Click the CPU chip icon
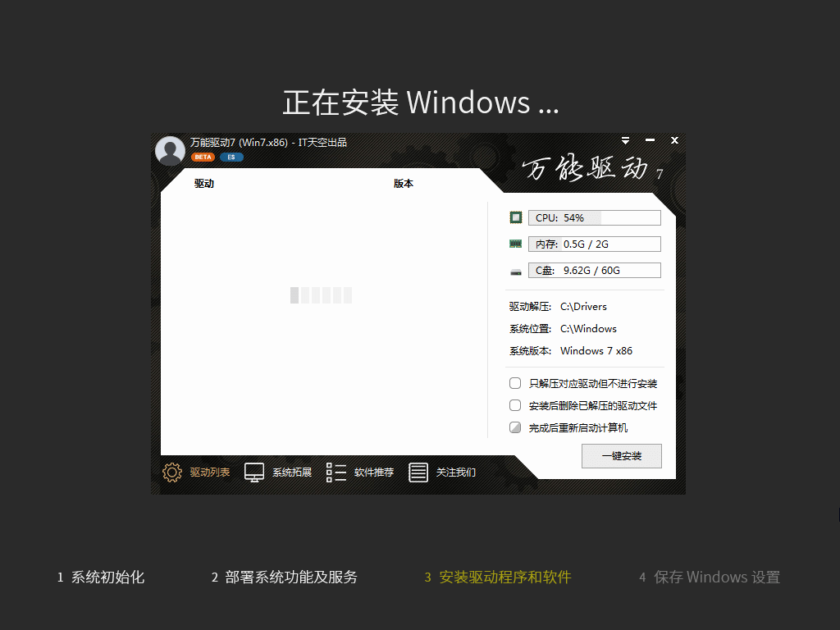 pyautogui.click(x=515, y=217)
